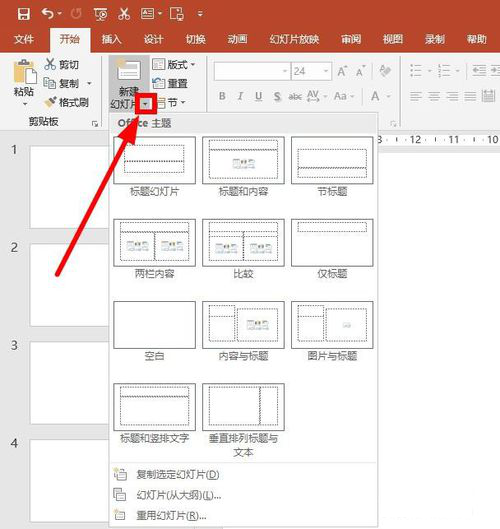Click the 粘贴 paste icon
The width and height of the screenshot is (500, 529).
(x=25, y=72)
